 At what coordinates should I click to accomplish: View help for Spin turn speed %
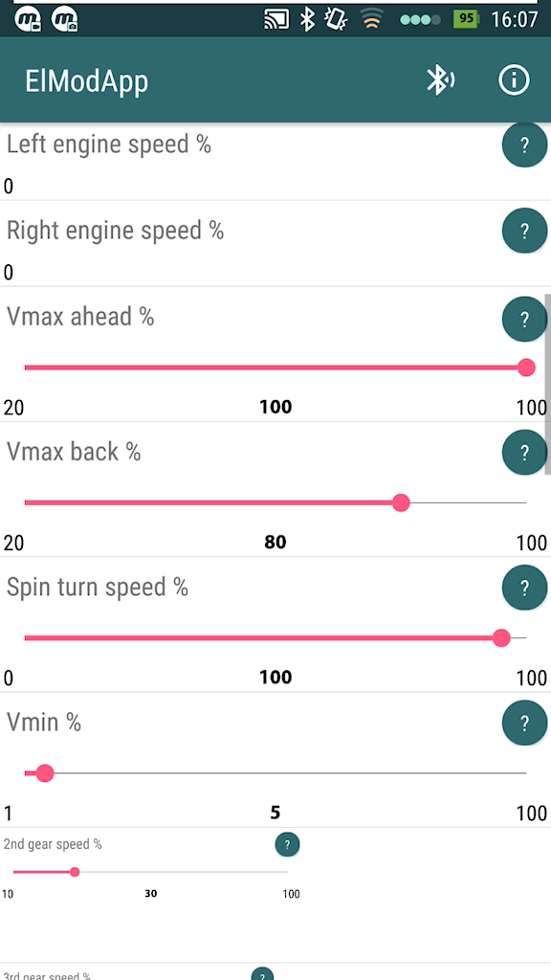coord(525,588)
